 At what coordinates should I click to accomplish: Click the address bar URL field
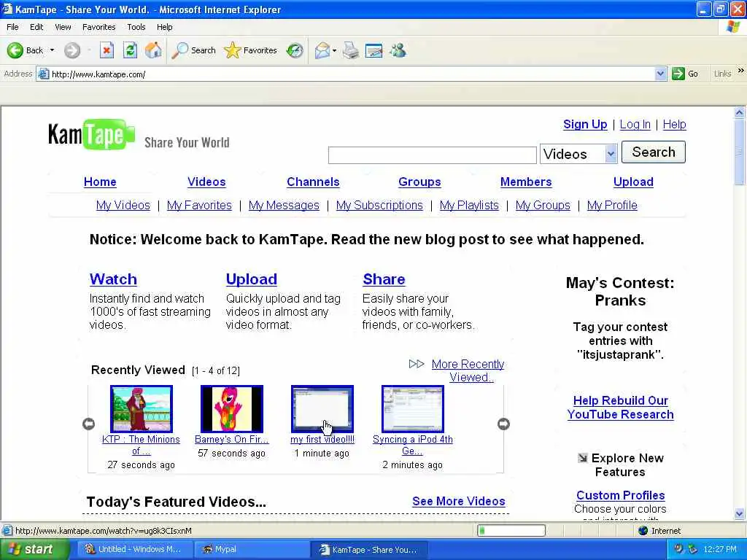tap(352, 74)
